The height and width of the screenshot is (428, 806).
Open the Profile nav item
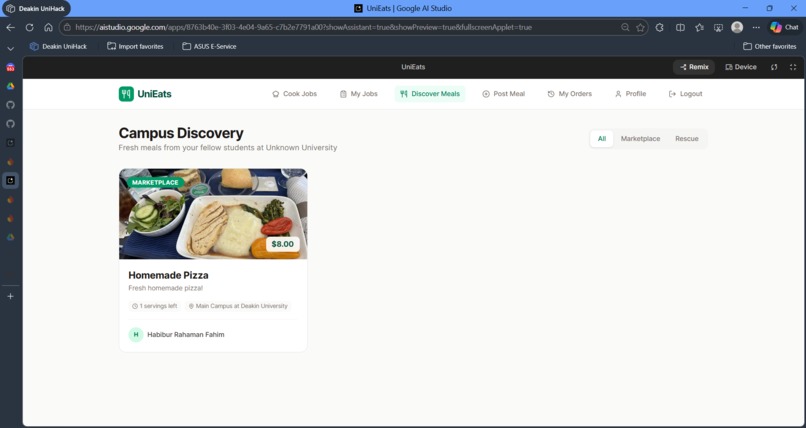tap(631, 94)
